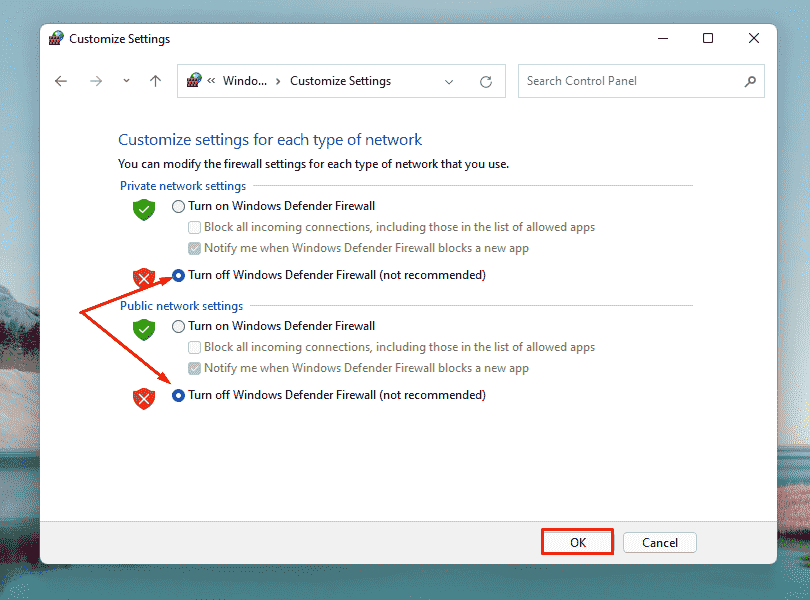Click firewall icon in address bar
810x600 pixels.
[194, 80]
